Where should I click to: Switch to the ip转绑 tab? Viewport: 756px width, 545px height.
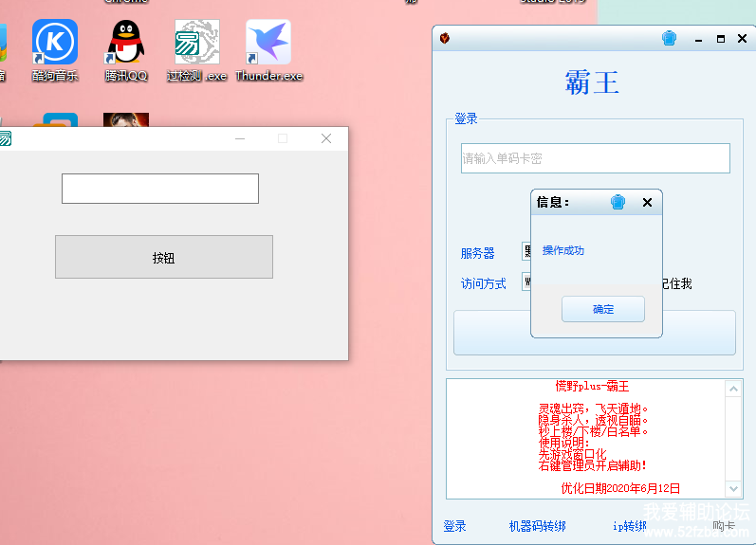point(629,526)
